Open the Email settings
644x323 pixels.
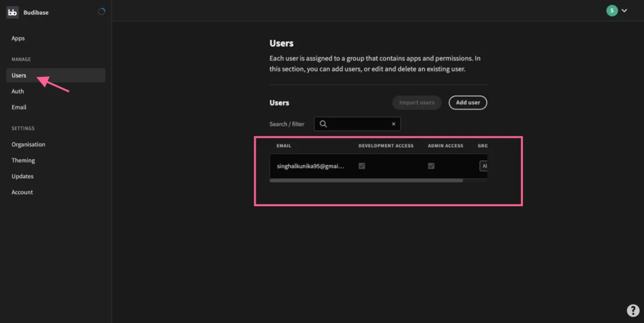point(19,107)
